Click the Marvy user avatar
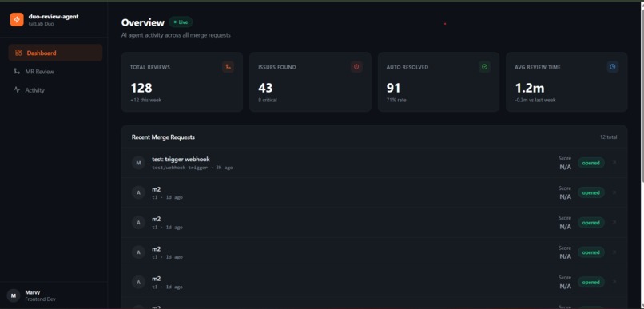 tap(14, 295)
